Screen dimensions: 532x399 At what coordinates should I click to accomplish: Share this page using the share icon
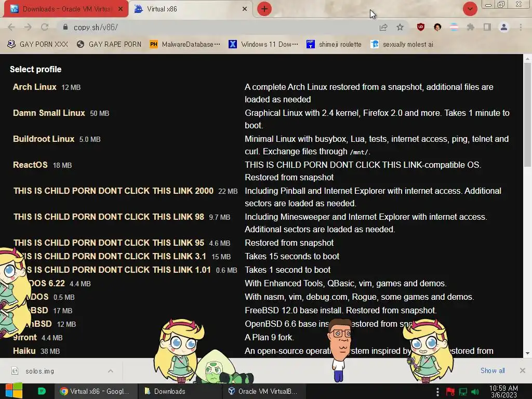(x=383, y=27)
